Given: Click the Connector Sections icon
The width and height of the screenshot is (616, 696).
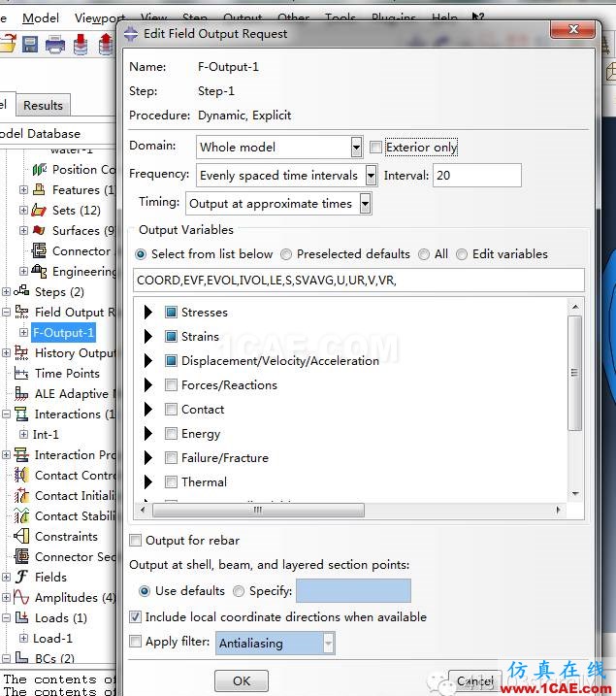Looking at the screenshot, I should (x=21, y=556).
